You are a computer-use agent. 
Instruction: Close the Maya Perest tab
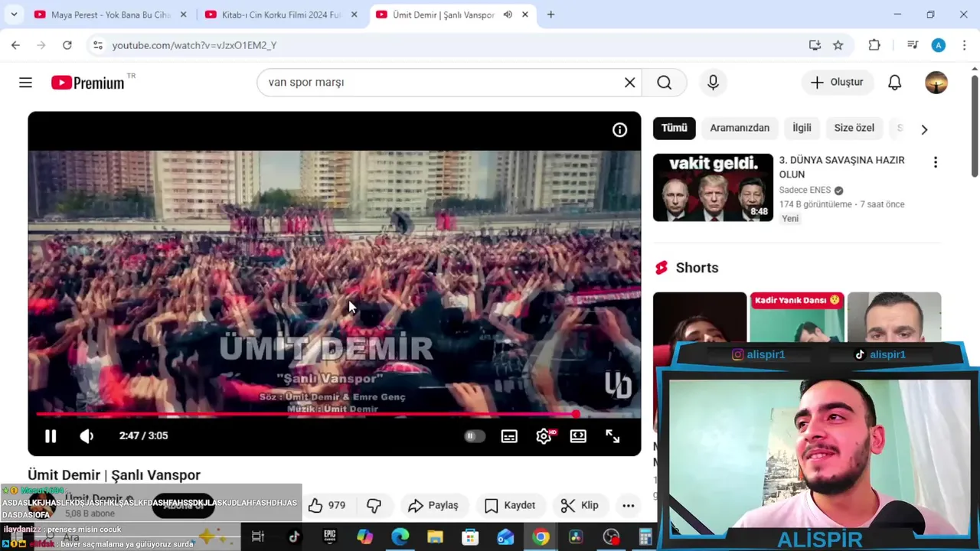(183, 15)
